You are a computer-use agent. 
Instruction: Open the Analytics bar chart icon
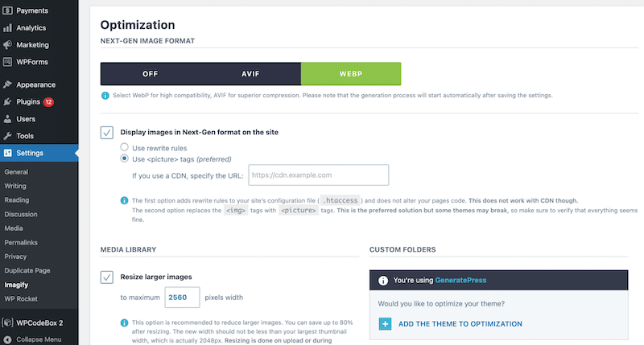[7, 28]
